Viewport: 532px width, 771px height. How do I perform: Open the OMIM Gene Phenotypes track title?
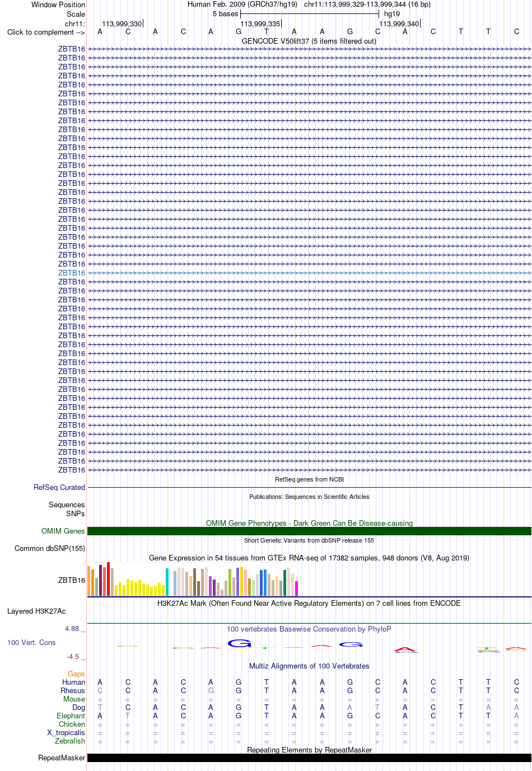coord(309,523)
